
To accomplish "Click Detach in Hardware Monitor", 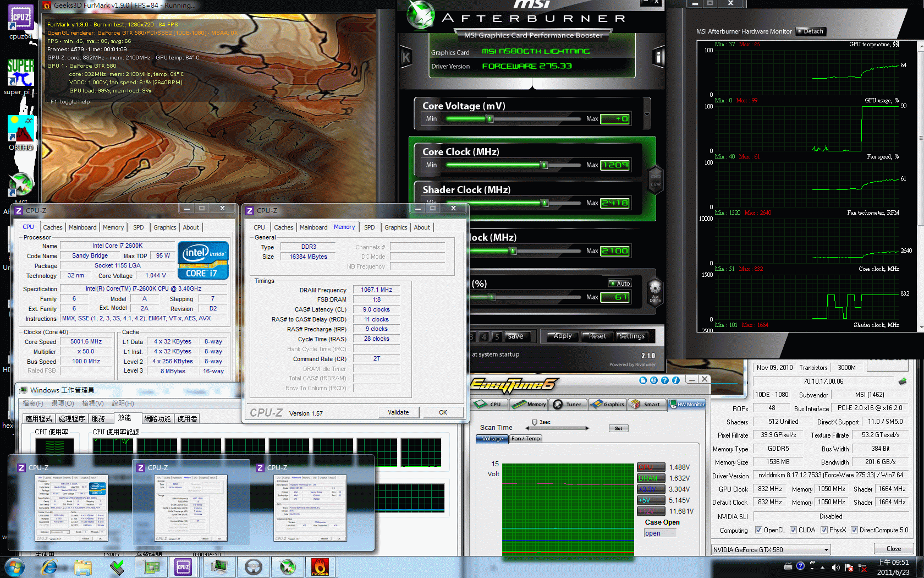I will tap(811, 31).
